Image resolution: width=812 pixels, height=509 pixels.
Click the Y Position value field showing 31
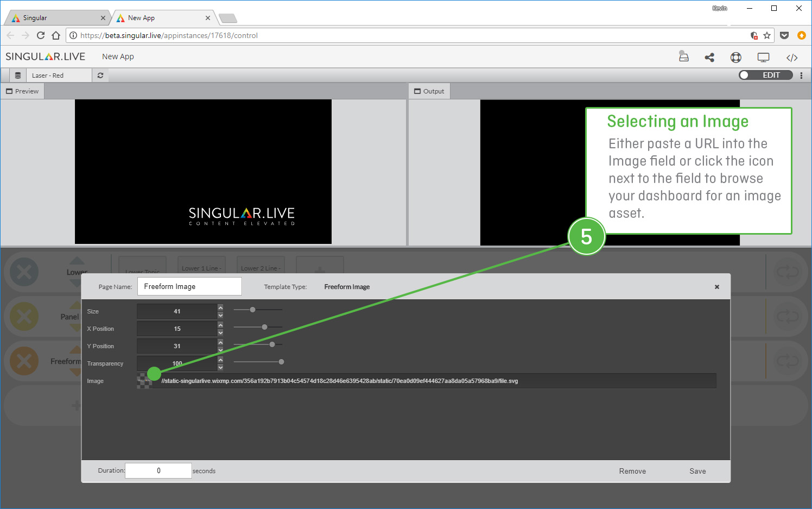[177, 346]
